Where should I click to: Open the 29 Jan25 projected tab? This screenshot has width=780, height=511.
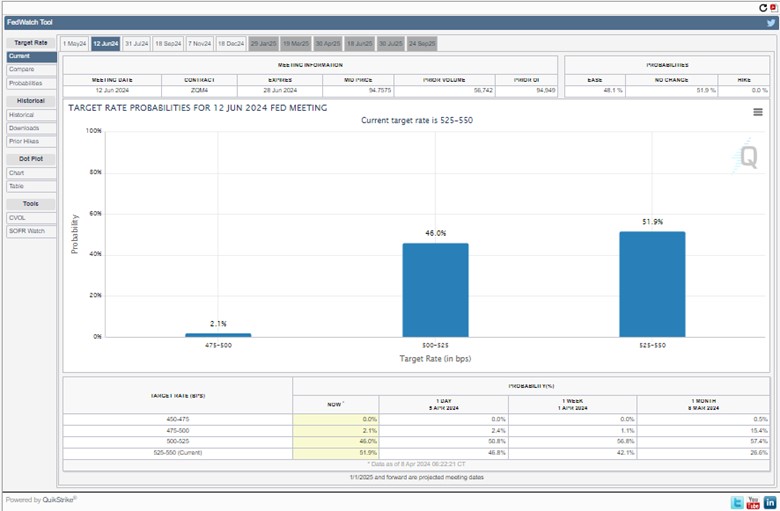[263, 44]
